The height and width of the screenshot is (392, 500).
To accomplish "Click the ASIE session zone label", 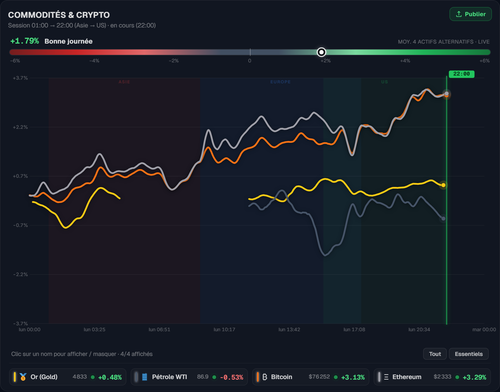I will [x=124, y=82].
